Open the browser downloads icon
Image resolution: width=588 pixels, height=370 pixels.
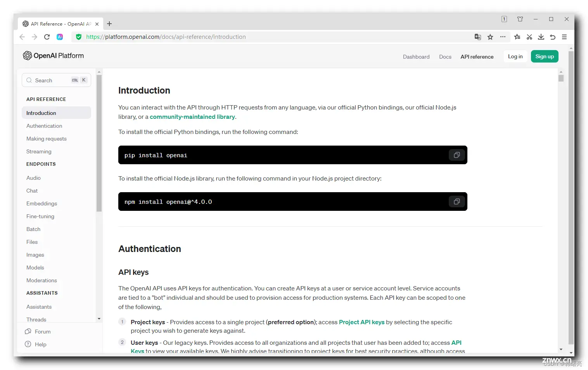pyautogui.click(x=541, y=37)
